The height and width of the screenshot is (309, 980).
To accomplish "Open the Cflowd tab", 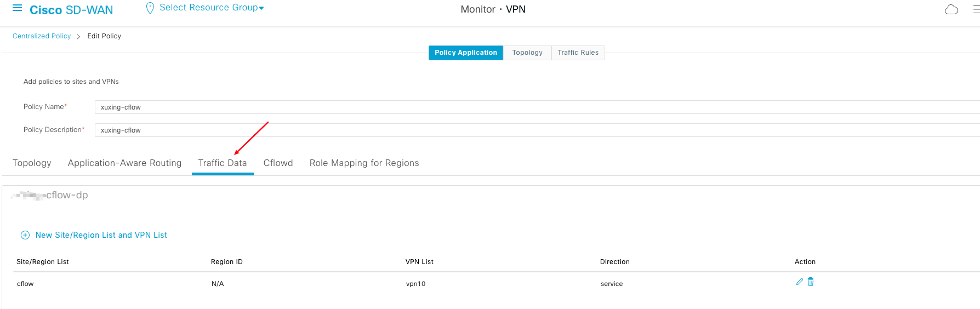I will pyautogui.click(x=278, y=163).
